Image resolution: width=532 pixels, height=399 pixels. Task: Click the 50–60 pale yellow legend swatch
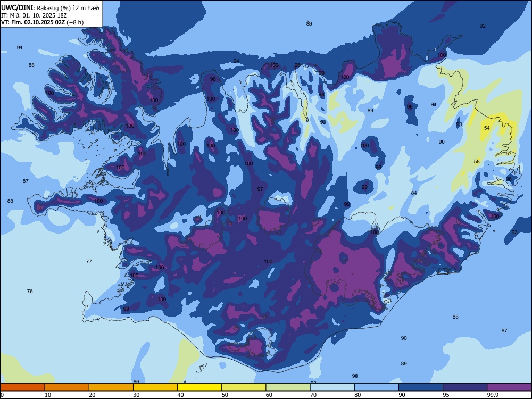tap(244, 387)
